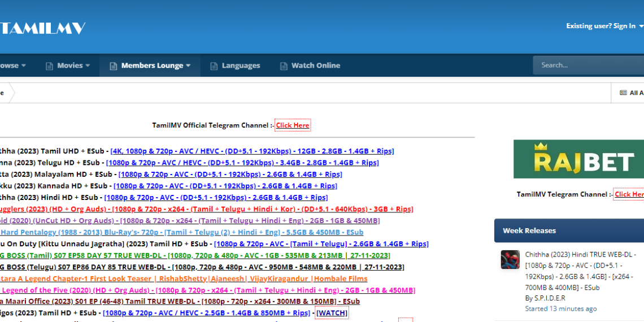The image size is (644, 322).
Task: Open the purple UnCut HD 2020 link
Action: 190,220
